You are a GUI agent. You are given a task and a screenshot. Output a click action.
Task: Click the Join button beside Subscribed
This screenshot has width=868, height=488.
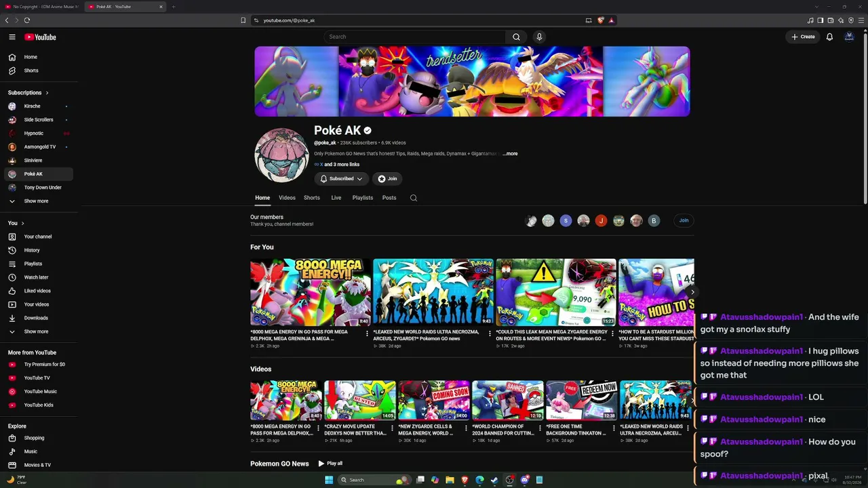coord(387,179)
